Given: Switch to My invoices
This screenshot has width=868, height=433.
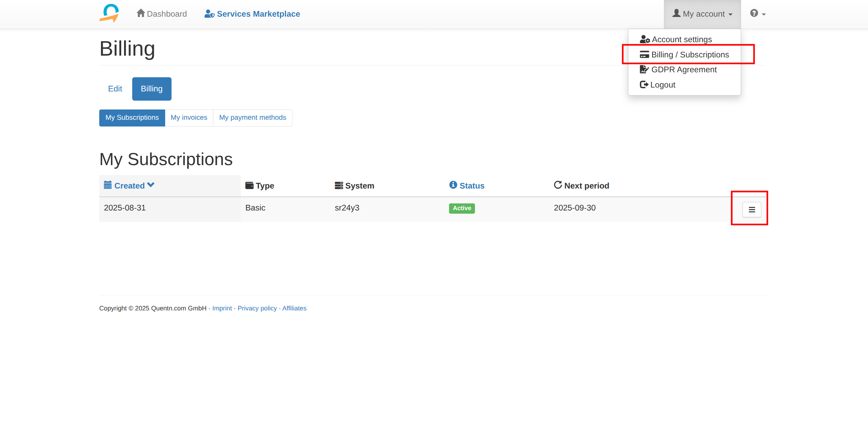Looking at the screenshot, I should pyautogui.click(x=189, y=118).
